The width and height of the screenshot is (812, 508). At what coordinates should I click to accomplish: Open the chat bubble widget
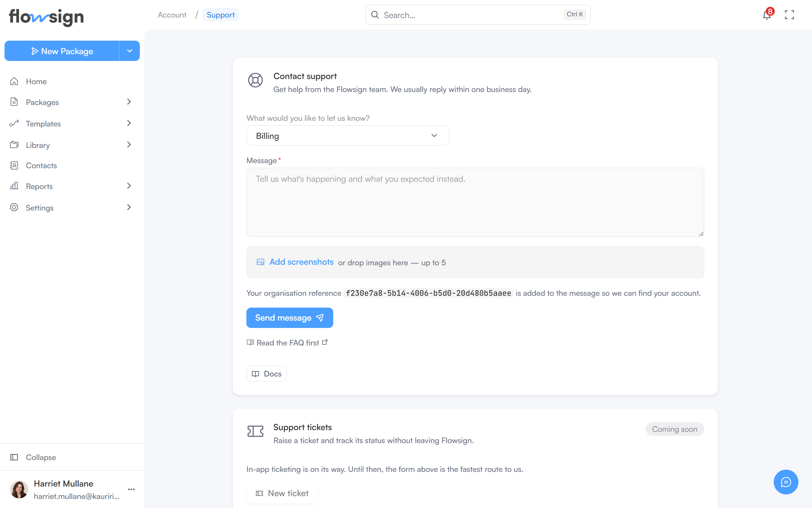tap(786, 482)
